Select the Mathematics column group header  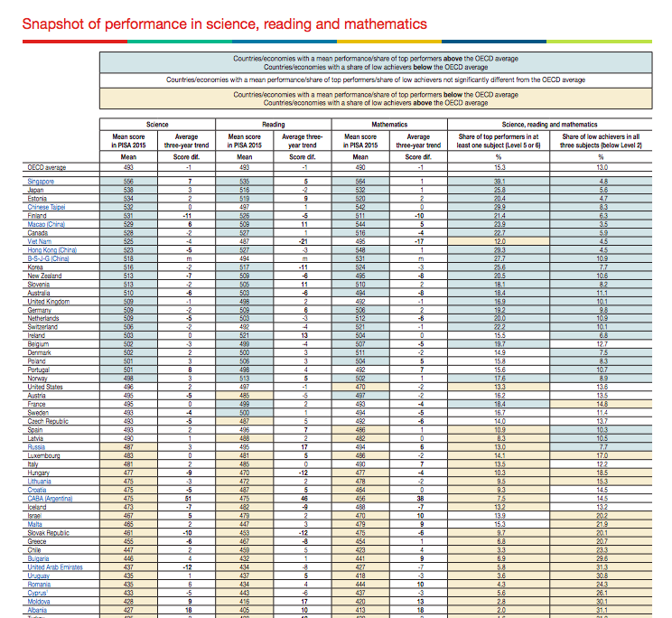pyautogui.click(x=388, y=125)
